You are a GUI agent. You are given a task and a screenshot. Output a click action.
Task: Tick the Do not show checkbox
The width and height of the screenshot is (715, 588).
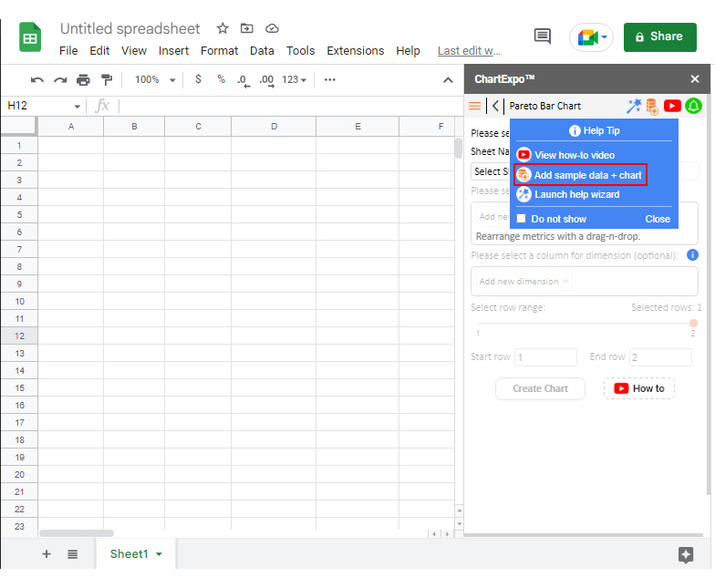click(x=522, y=219)
